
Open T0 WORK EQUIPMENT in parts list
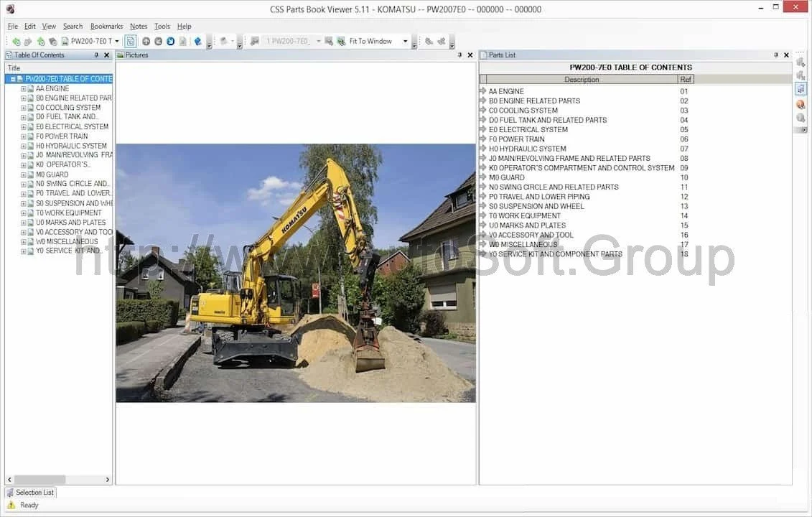click(x=524, y=215)
